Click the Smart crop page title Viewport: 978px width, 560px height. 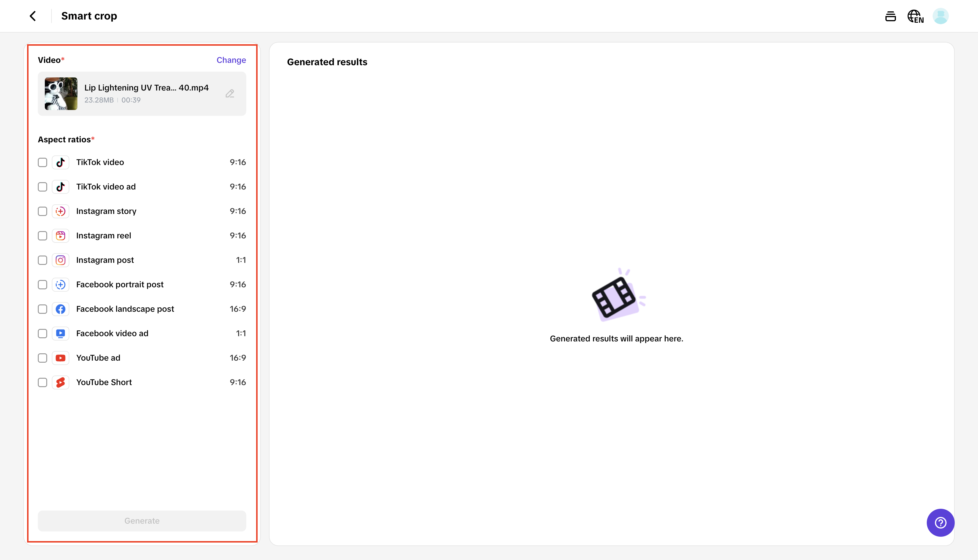89,16
